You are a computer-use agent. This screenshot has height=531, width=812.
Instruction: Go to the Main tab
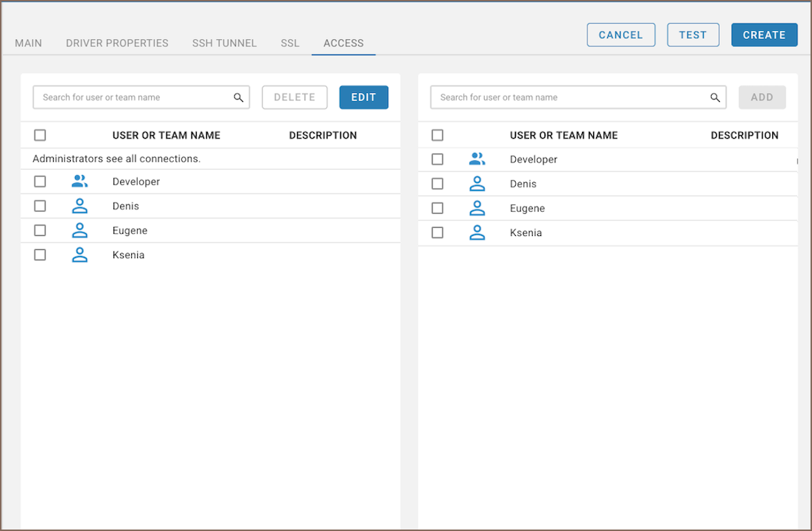[x=29, y=44]
